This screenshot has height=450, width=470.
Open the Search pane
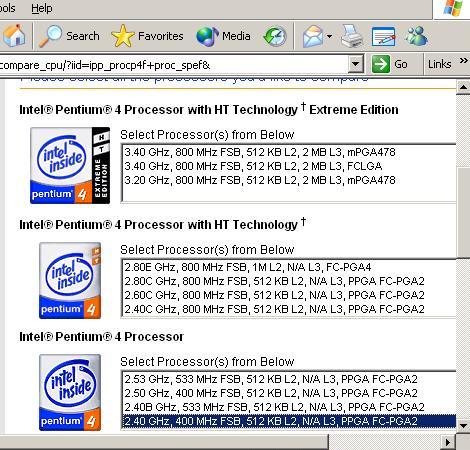tap(69, 36)
